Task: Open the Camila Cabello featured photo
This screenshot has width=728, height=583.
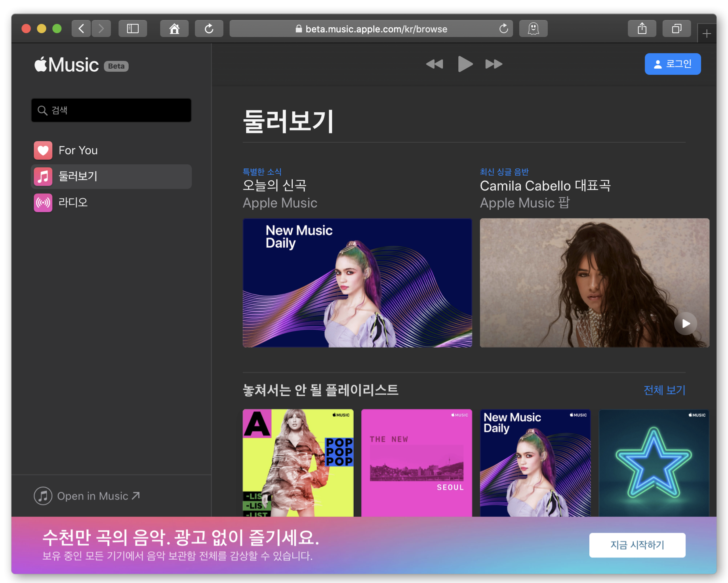Action: (x=595, y=283)
